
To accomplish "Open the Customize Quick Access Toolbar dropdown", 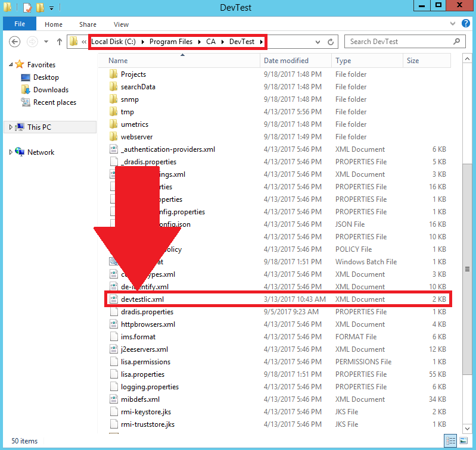I will click(52, 8).
